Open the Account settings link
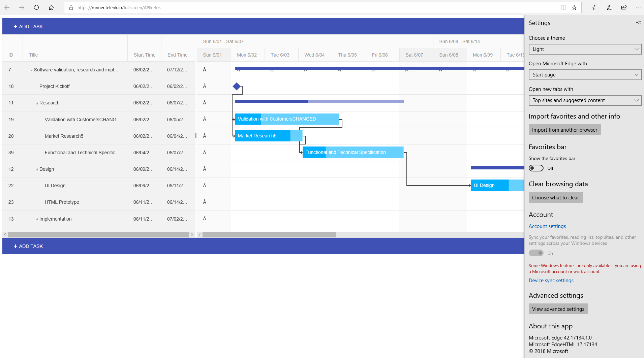This screenshot has width=644, height=358. point(547,226)
